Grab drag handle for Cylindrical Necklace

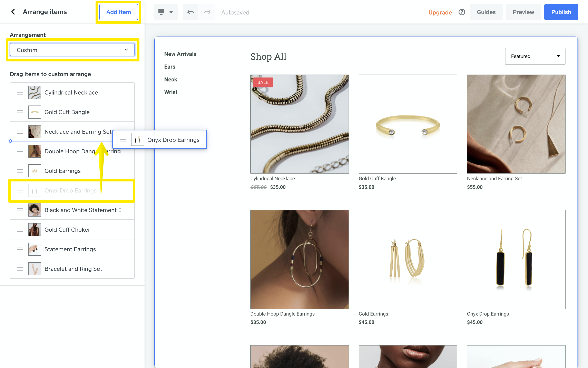click(20, 92)
